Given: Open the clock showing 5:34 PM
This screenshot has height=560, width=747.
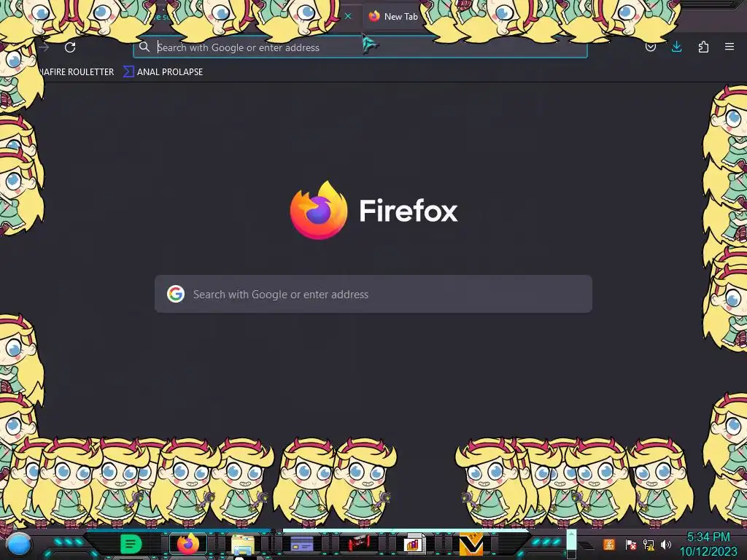Looking at the screenshot, I should [x=708, y=544].
